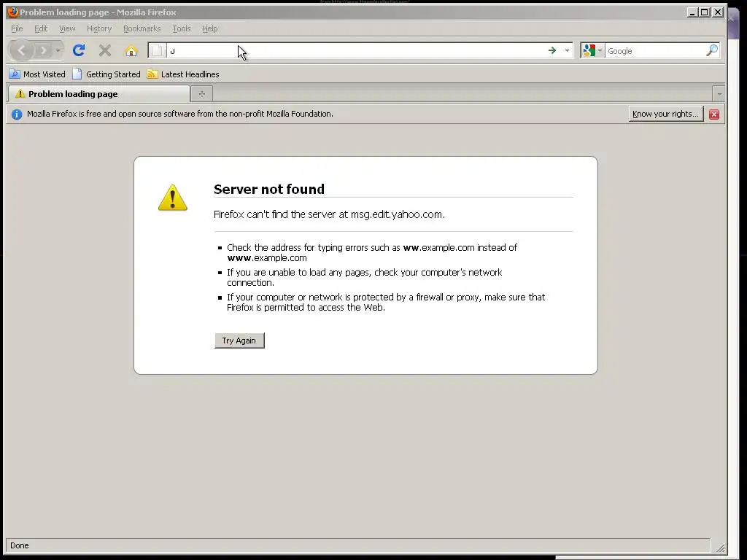747x560 pixels.
Task: Open the Bookmarks menu
Action: 142,28
